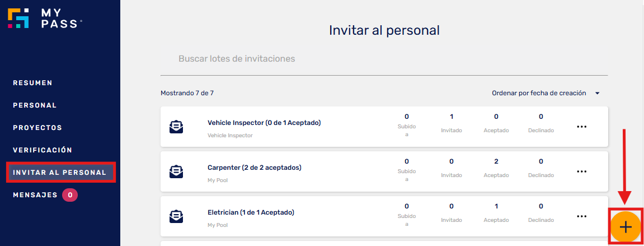
Task: Expand the sort order arrow
Action: [x=598, y=94]
